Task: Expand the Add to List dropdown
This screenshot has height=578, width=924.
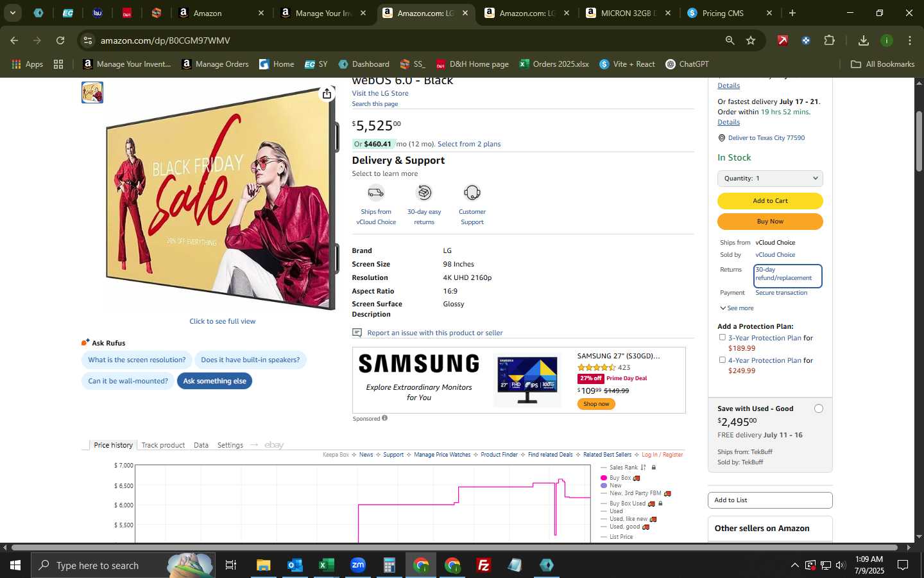Action: [770, 500]
